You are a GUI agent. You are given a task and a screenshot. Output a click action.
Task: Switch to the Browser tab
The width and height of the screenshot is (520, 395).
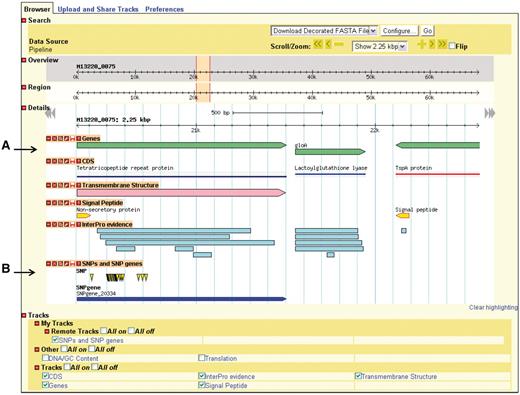tap(37, 9)
